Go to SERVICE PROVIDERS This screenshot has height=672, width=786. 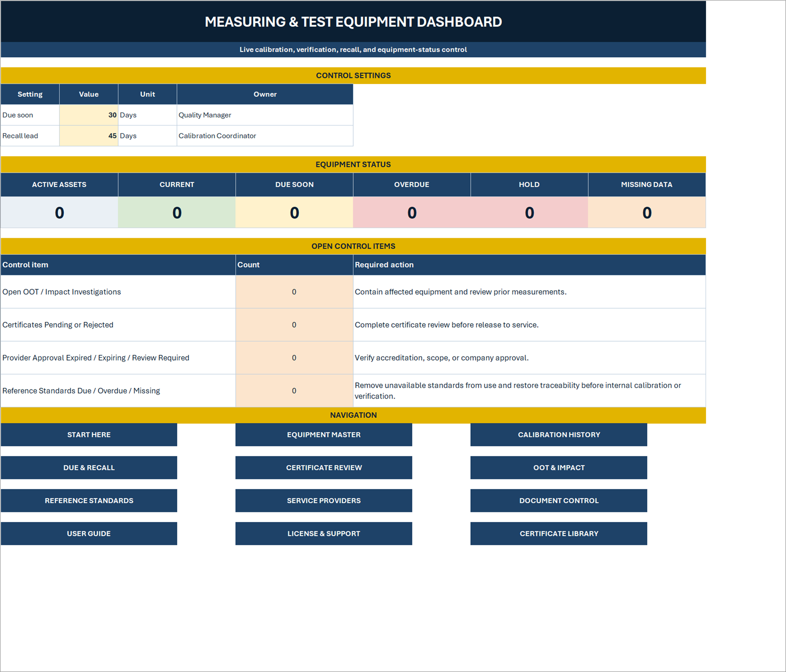(324, 501)
